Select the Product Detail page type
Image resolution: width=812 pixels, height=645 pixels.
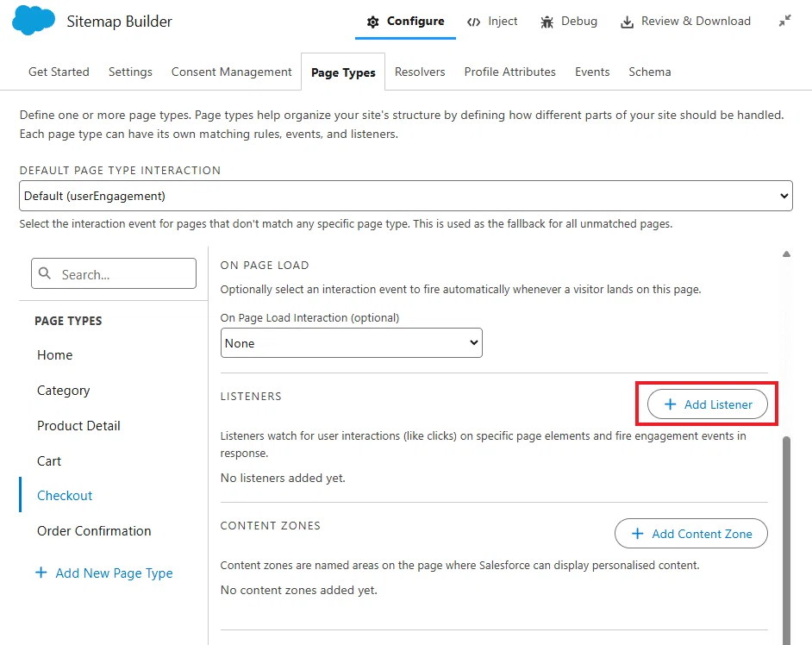point(78,426)
